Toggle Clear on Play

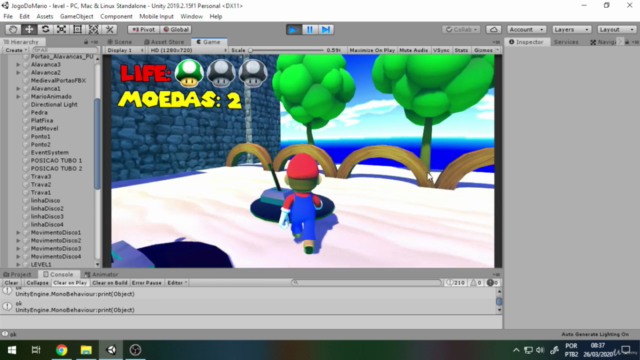point(70,282)
